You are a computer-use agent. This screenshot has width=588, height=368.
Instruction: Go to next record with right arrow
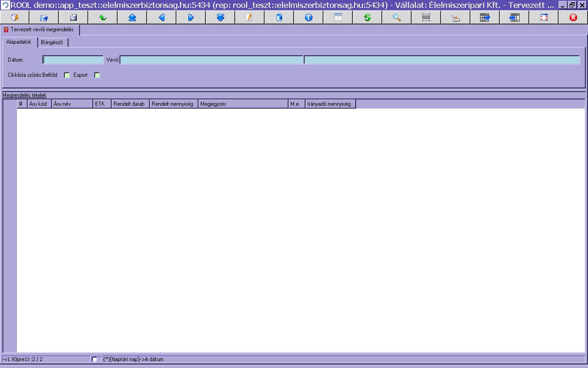pyautogui.click(x=191, y=17)
